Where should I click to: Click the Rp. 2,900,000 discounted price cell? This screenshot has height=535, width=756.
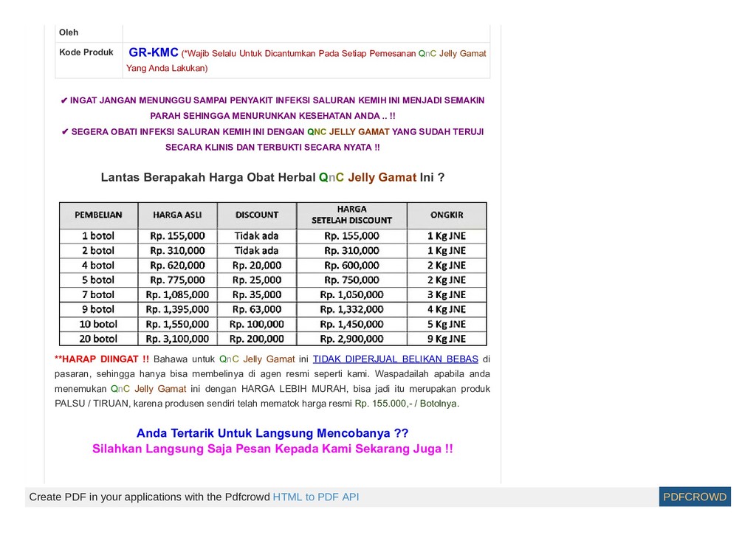point(351,339)
